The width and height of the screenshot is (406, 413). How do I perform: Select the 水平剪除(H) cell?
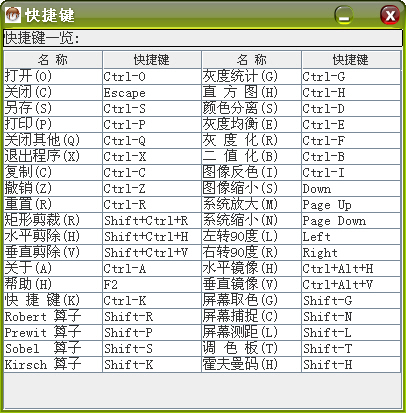coord(53,237)
